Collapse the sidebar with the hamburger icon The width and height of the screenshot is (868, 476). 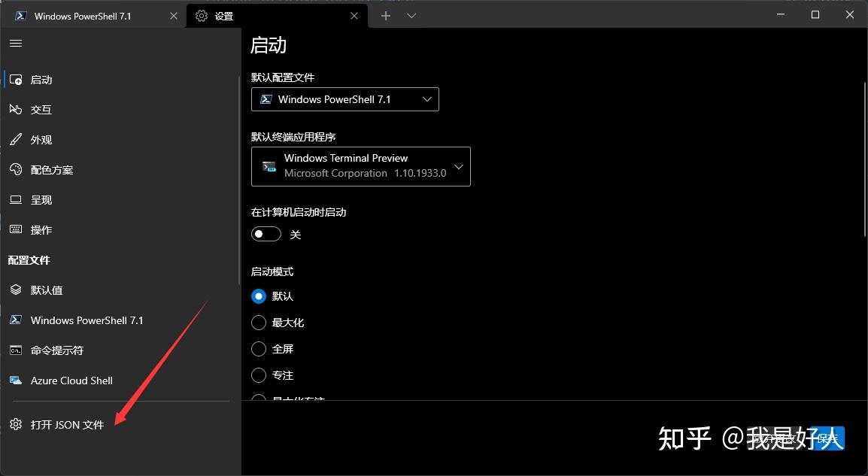click(15, 43)
